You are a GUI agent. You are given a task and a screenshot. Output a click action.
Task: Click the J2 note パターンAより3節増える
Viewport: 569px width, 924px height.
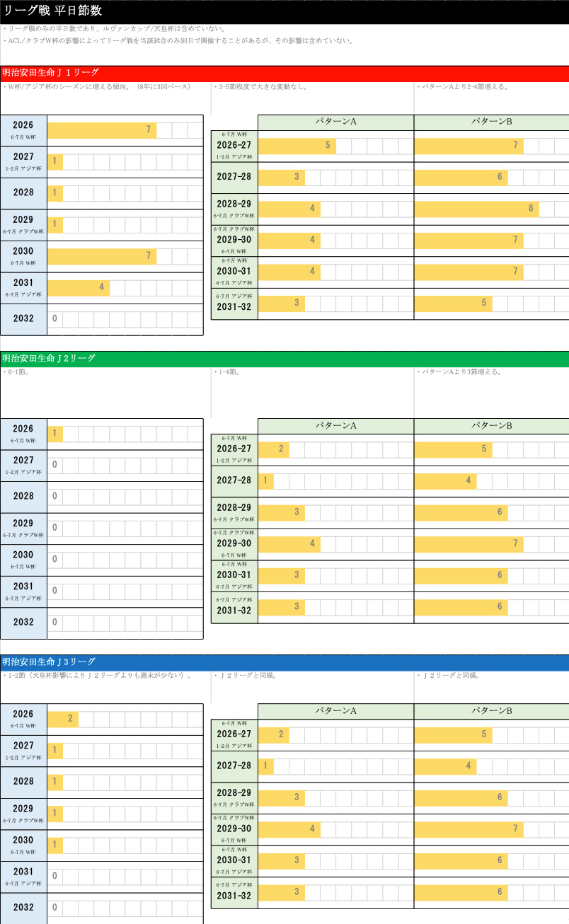(x=460, y=371)
